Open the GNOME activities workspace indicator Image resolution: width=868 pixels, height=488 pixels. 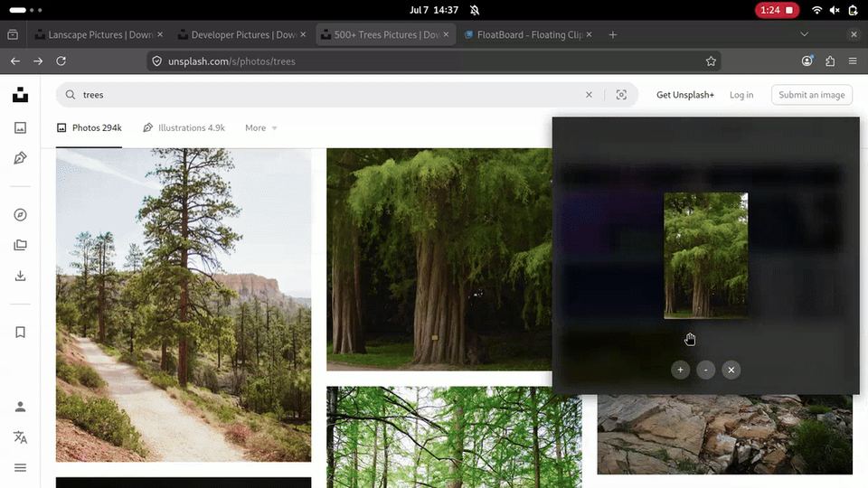(x=25, y=10)
